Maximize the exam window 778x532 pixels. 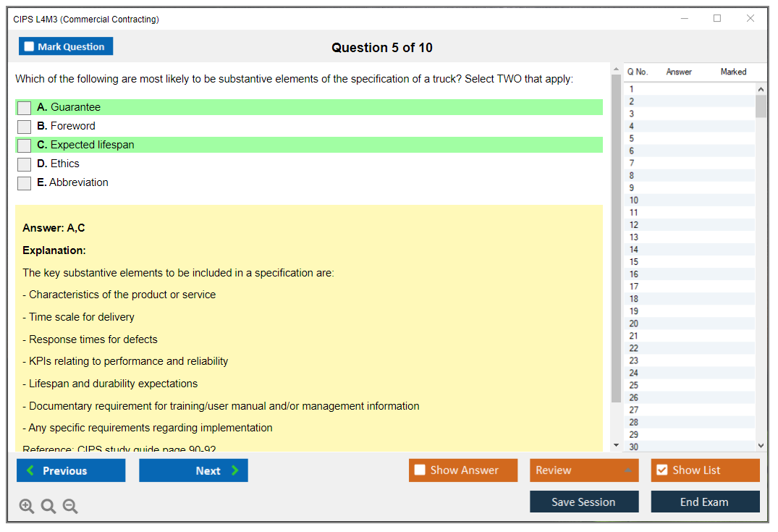(x=717, y=19)
